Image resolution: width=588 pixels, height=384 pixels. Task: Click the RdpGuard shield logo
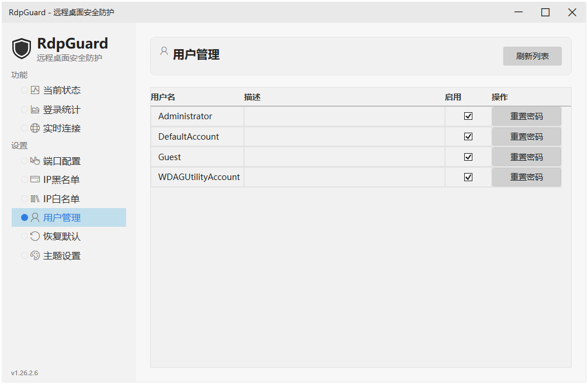coord(22,49)
